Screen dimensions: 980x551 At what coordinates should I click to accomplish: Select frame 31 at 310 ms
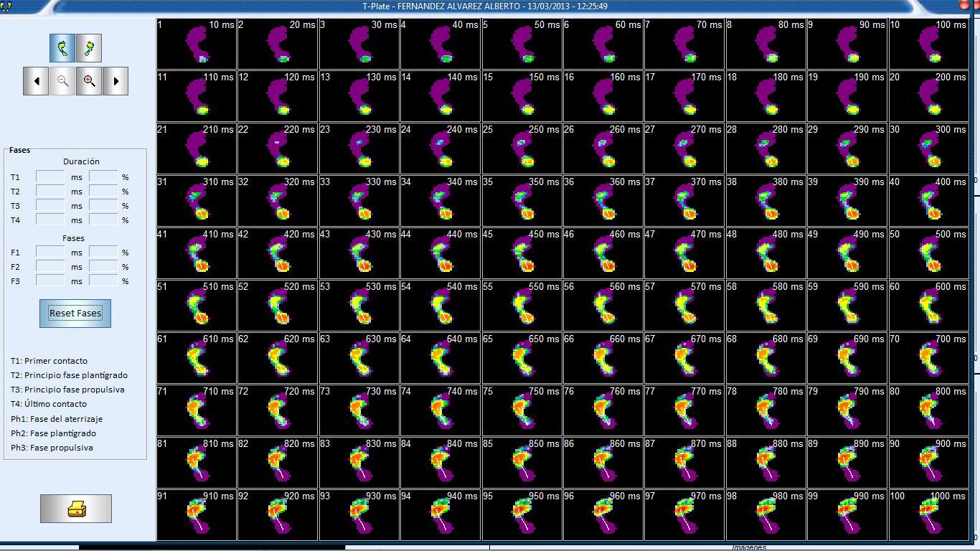(x=197, y=201)
